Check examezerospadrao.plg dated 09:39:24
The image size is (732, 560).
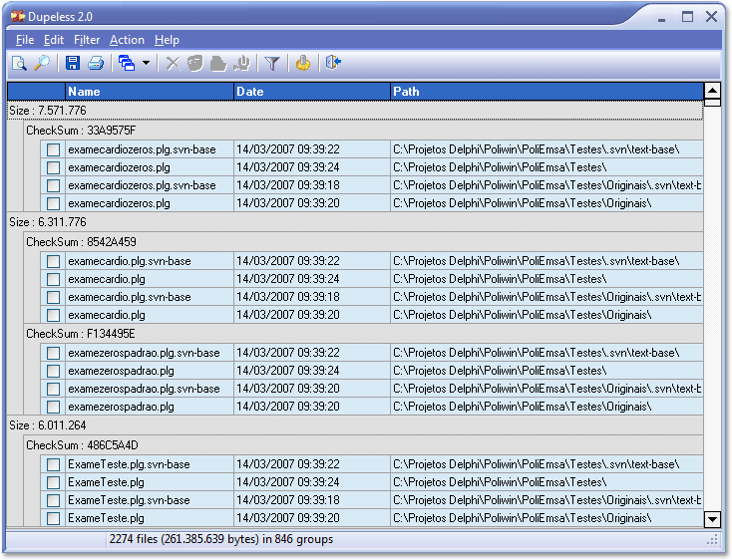point(53,371)
